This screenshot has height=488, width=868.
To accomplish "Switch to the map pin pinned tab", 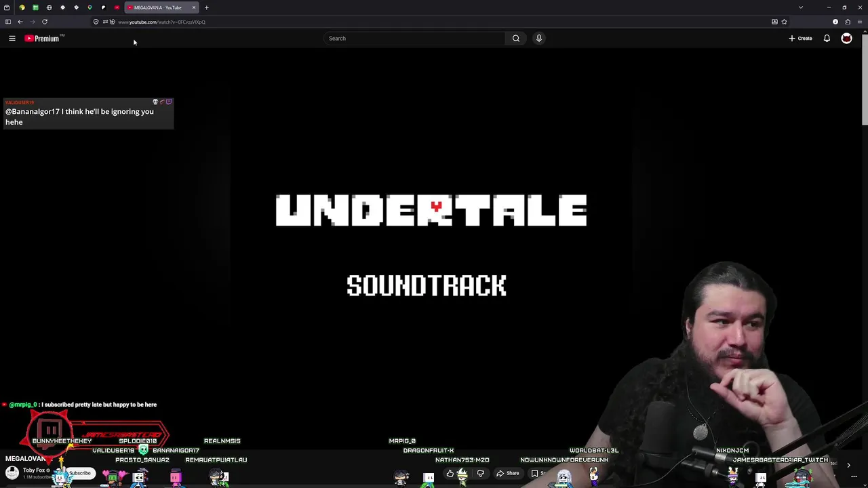I will pyautogui.click(x=90, y=7).
